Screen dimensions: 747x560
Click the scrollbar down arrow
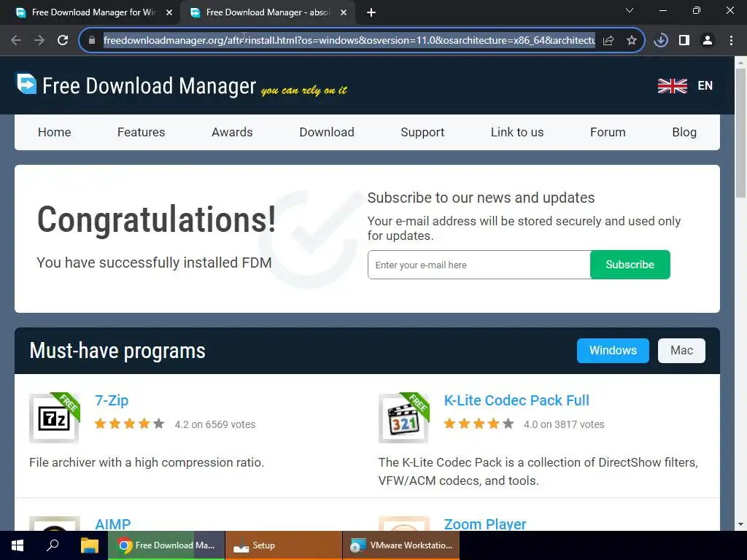click(740, 525)
